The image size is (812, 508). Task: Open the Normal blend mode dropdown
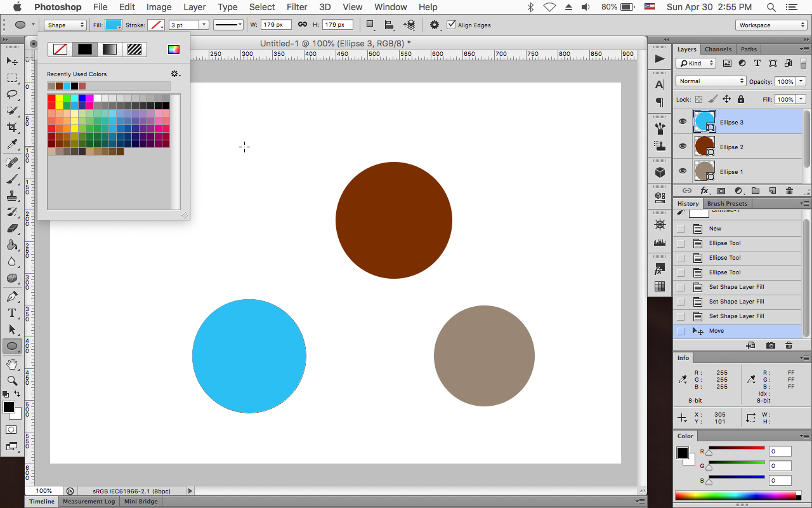click(710, 81)
